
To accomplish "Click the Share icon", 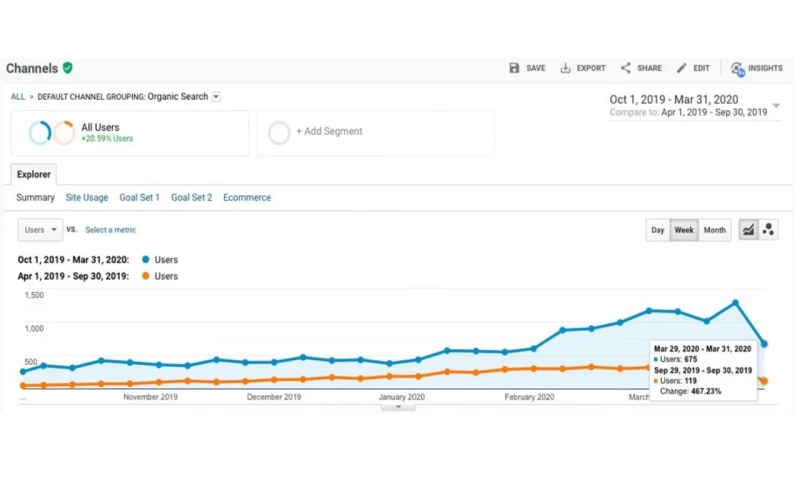I will [626, 68].
